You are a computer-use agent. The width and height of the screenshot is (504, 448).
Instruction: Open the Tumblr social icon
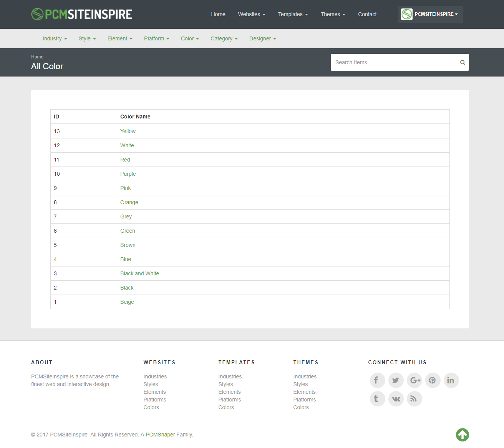pyautogui.click(x=377, y=399)
